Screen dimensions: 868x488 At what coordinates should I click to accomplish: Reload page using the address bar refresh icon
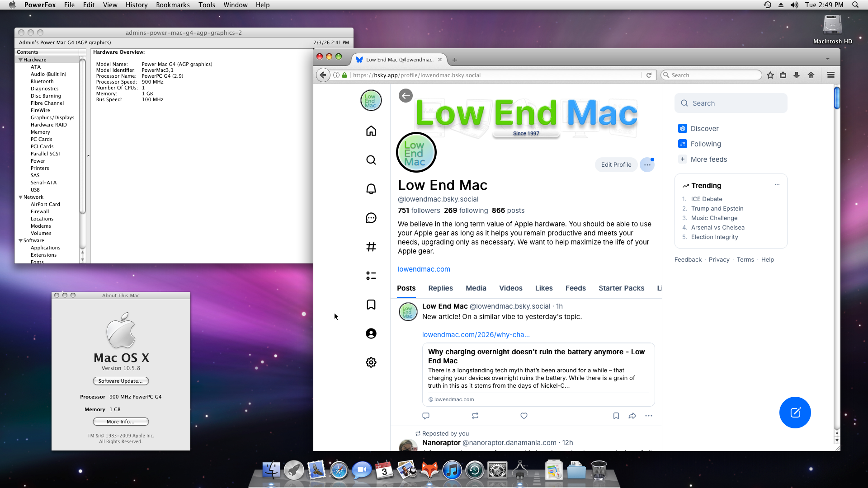[x=649, y=75]
